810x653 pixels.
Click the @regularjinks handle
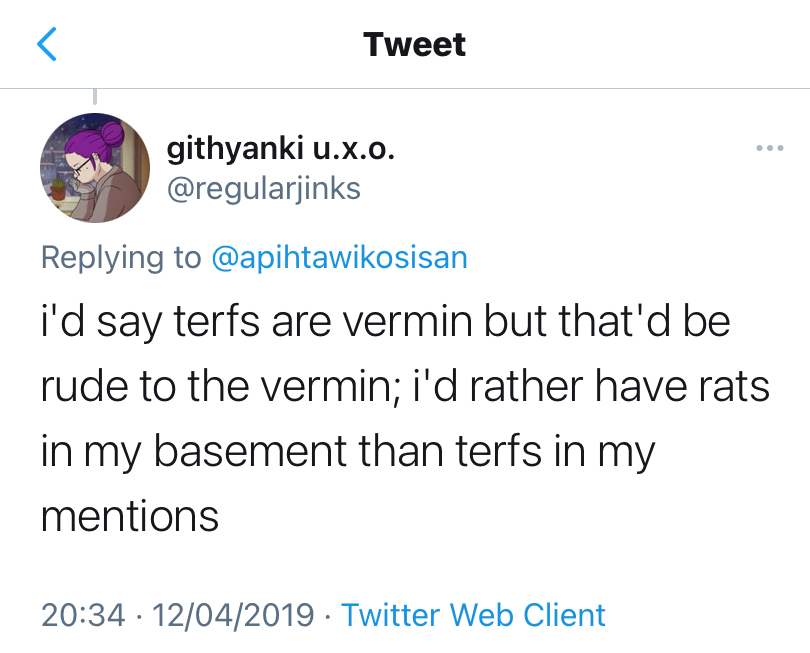(x=263, y=189)
